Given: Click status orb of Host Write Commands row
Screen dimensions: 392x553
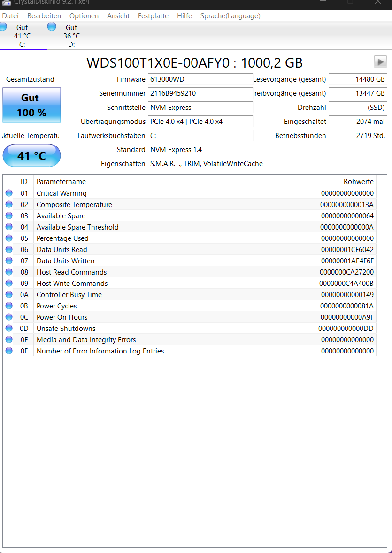Looking at the screenshot, I should click(x=9, y=283).
